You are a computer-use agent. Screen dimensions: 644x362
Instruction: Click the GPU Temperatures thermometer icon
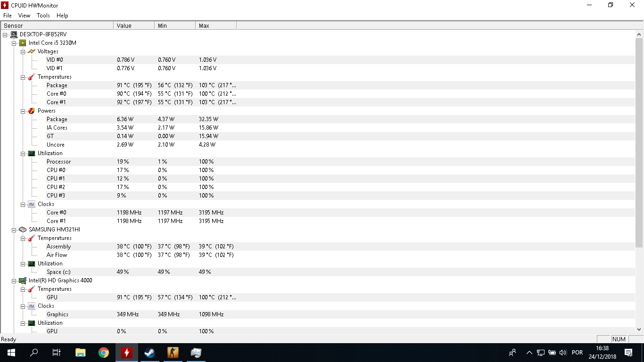coord(32,289)
